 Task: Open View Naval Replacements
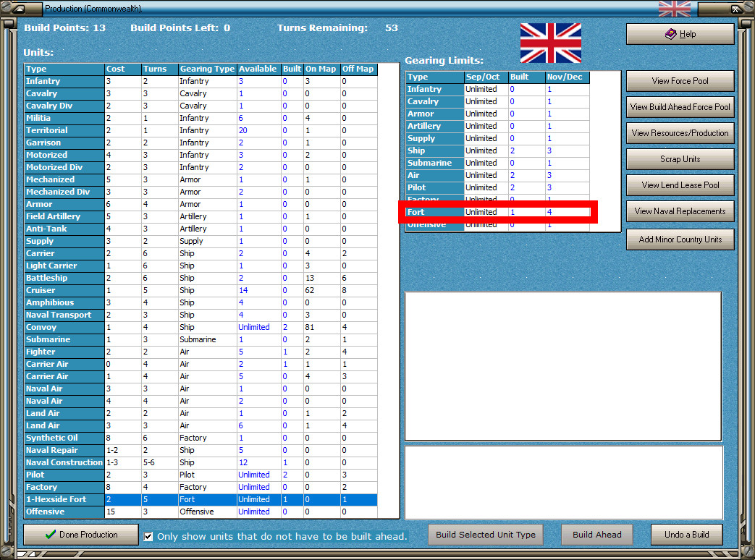pyautogui.click(x=680, y=211)
